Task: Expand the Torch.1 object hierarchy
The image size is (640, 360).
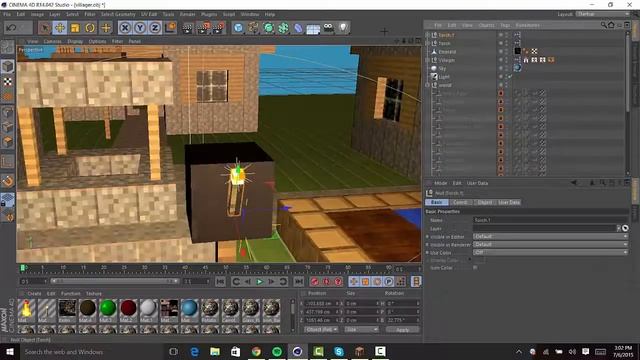Action: (427, 35)
